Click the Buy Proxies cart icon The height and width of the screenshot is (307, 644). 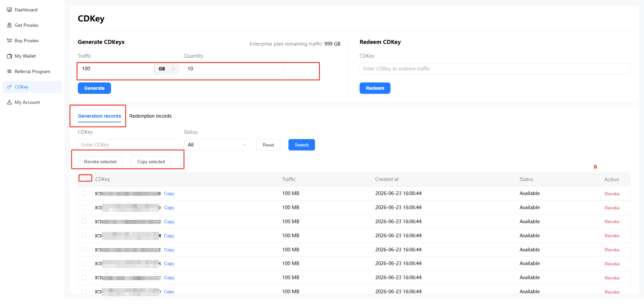[x=9, y=41]
